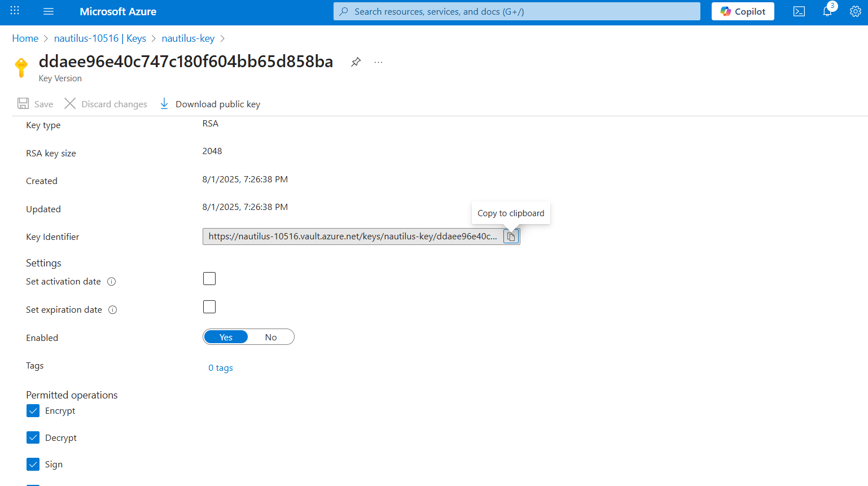Click the Created date value

pos(245,179)
